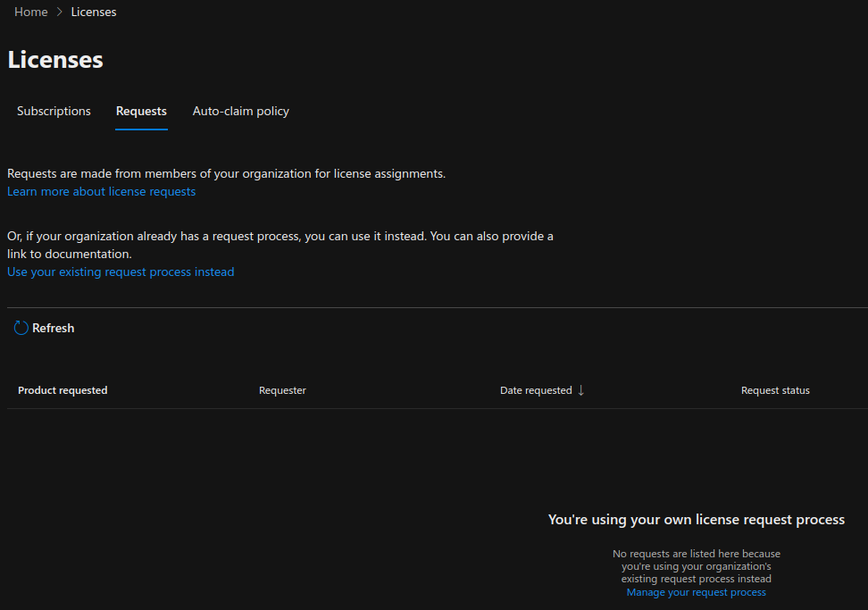Open the Auto-claim policy tab
Image resolution: width=868 pixels, height=610 pixels.
[x=241, y=111]
